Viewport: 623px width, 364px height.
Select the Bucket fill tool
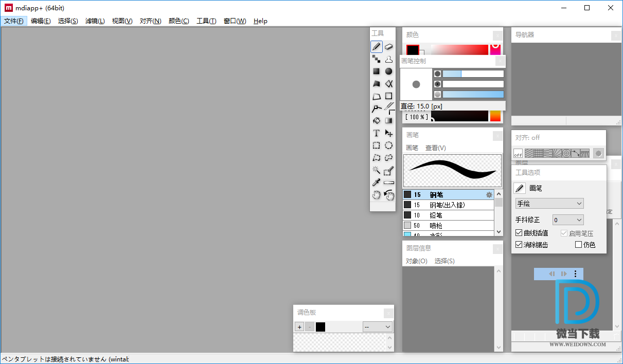click(377, 121)
